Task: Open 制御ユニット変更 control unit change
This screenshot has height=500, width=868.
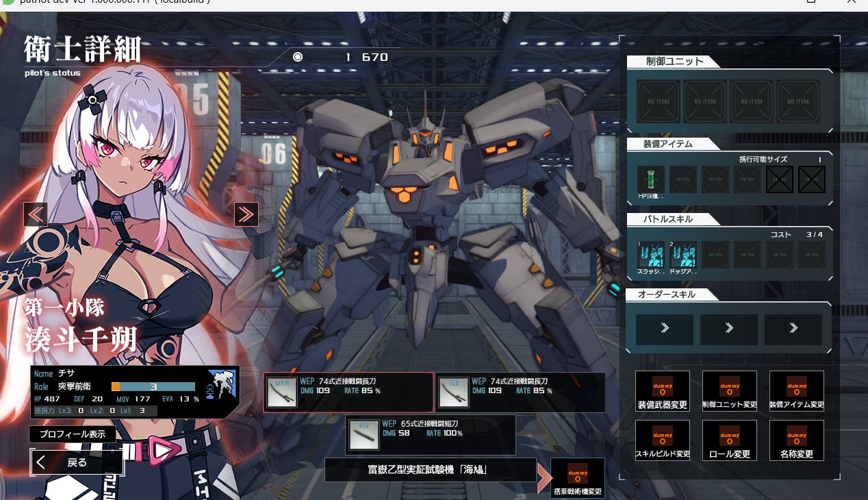Action: (x=730, y=391)
